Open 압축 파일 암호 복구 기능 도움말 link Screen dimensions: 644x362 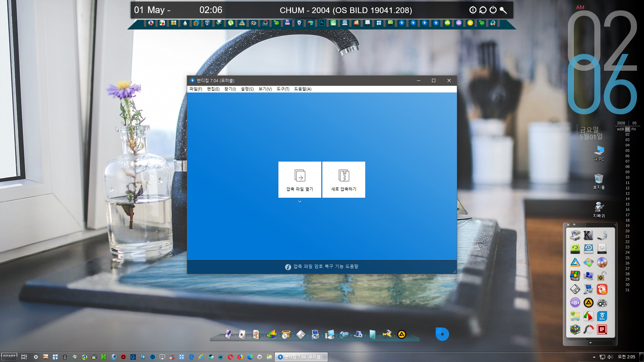tap(326, 266)
